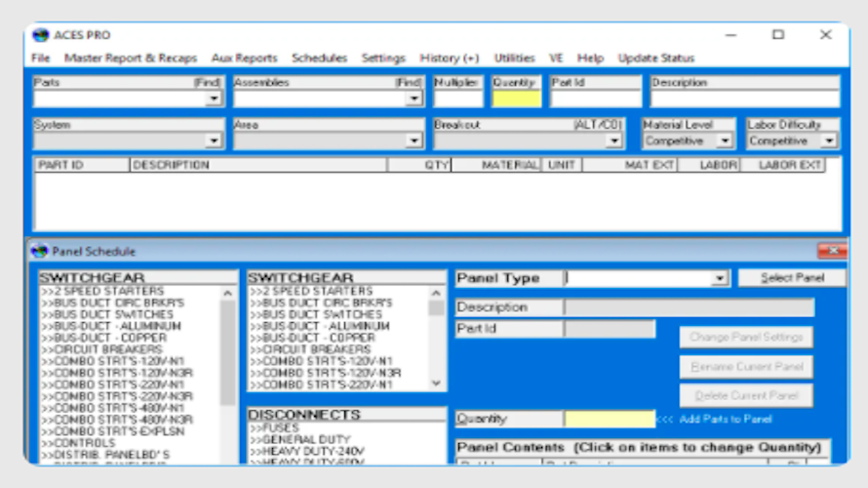
Task: Click Update Status in menu bar
Action: [x=656, y=58]
